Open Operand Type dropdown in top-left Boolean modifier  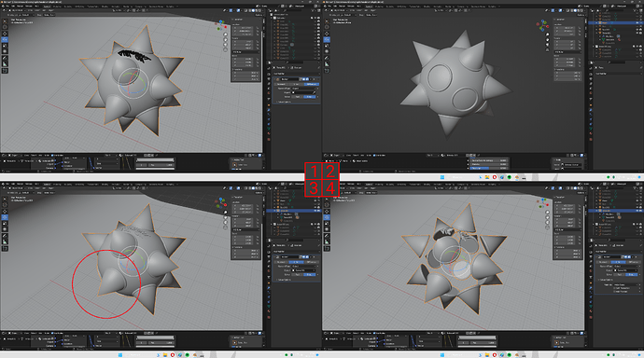(x=304, y=89)
